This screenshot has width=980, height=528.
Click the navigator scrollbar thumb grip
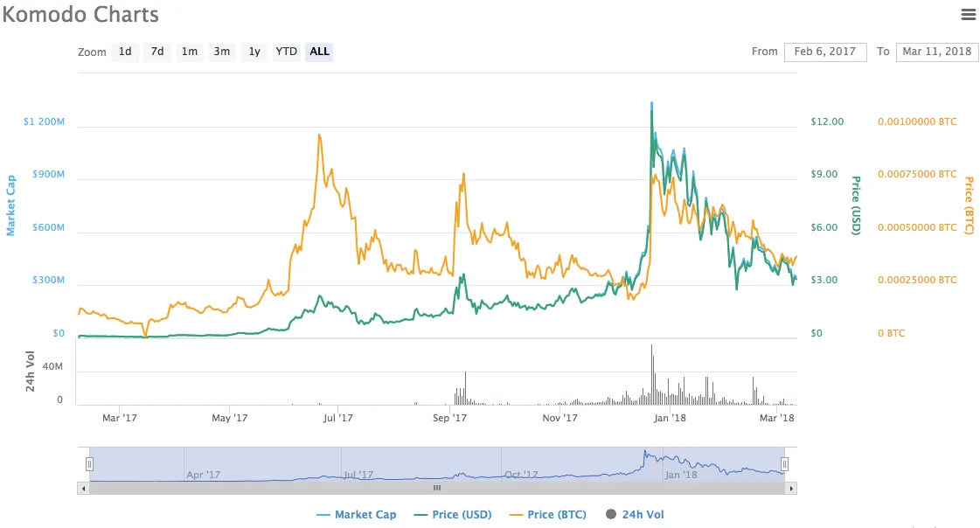(437, 489)
